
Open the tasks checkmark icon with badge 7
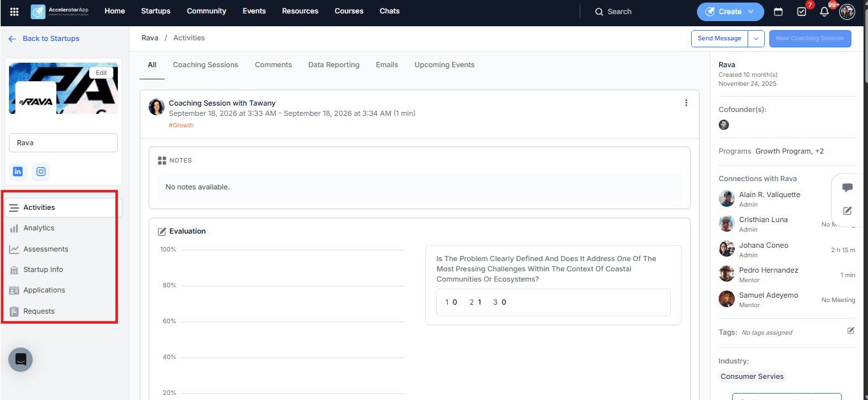801,12
